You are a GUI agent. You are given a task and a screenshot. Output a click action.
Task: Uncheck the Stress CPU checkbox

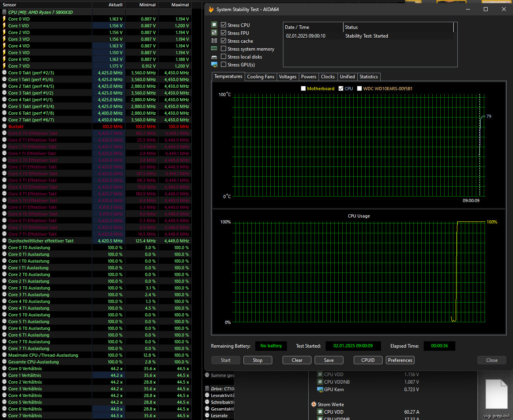(224, 25)
